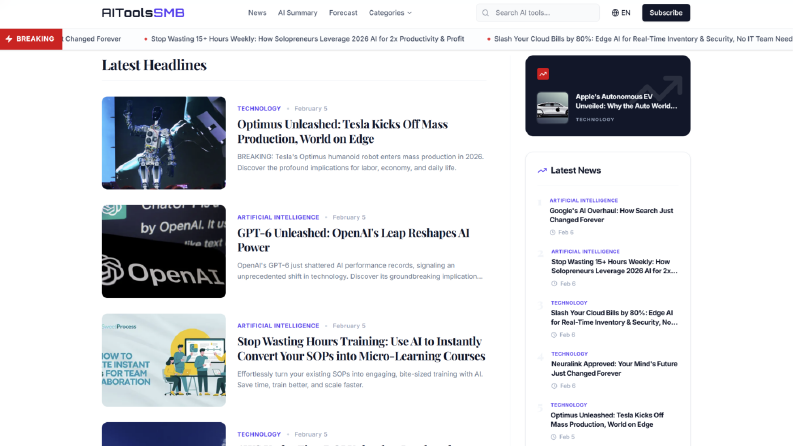Click clock icon under Neuralink Approved story
The width and height of the screenshot is (793, 446).
[554, 386]
